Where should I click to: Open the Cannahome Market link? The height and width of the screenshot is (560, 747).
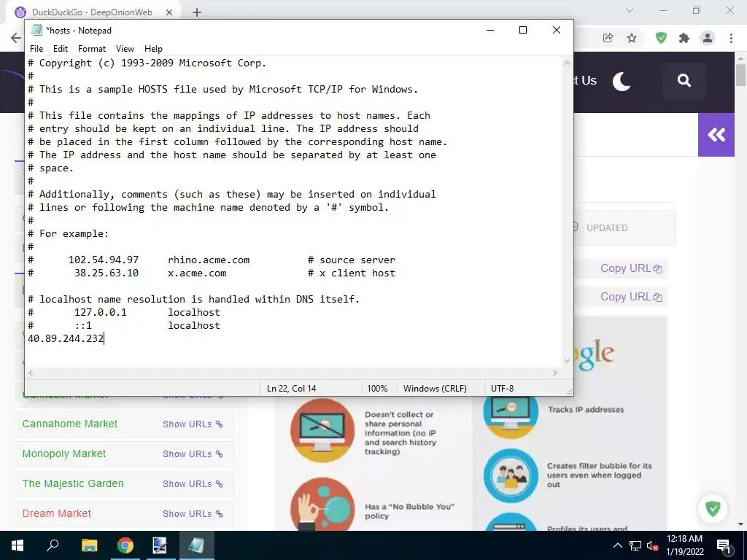[x=69, y=424]
